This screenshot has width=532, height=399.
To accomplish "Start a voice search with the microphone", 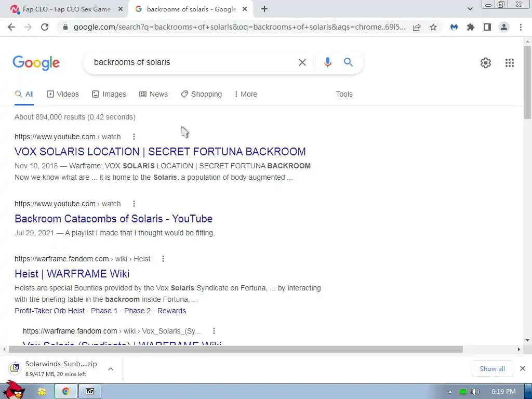I will pyautogui.click(x=327, y=62).
